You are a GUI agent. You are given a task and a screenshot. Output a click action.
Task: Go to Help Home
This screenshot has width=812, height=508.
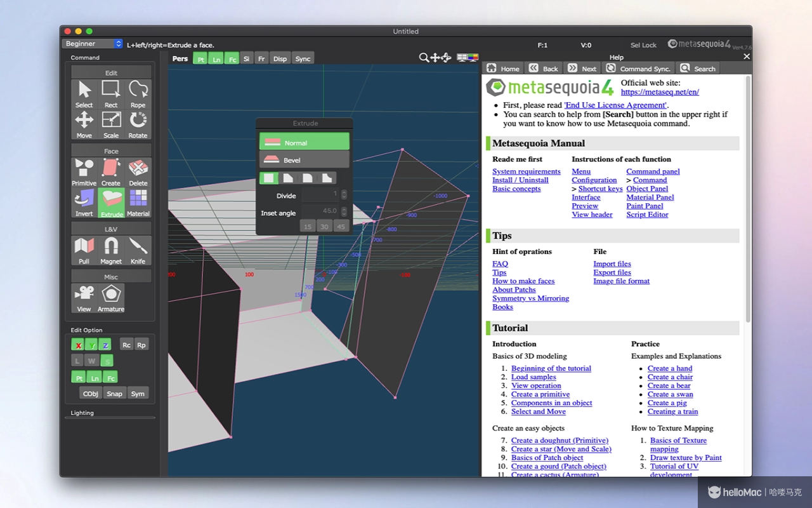coord(503,69)
